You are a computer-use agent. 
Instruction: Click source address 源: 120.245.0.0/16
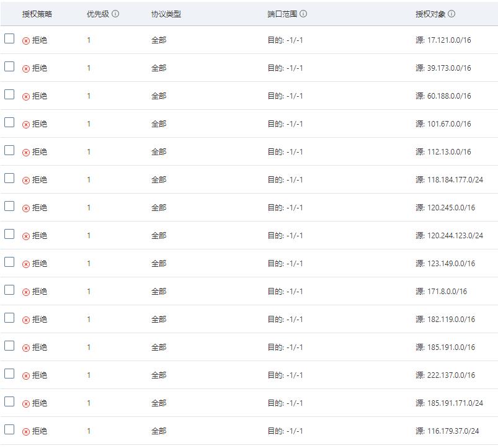click(x=445, y=208)
